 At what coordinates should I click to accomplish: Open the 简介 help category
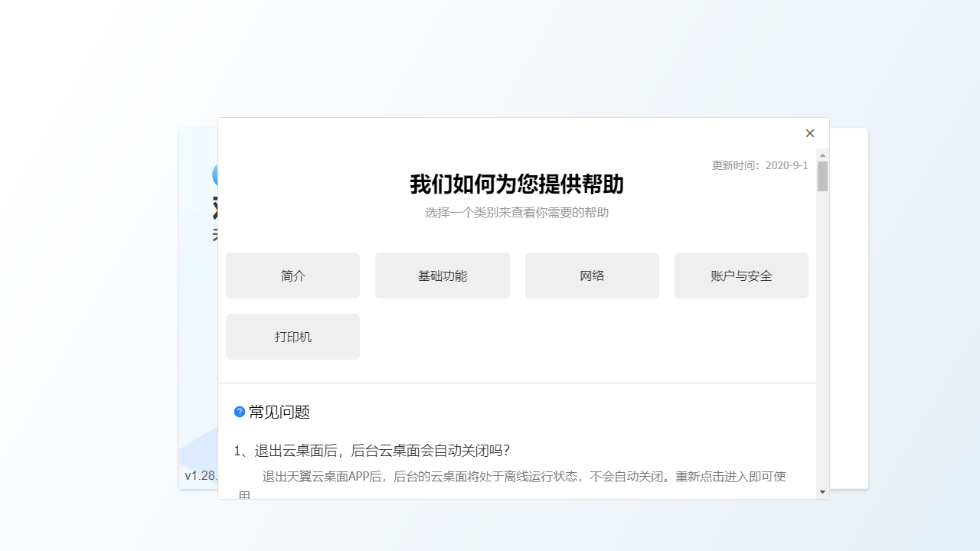[292, 275]
